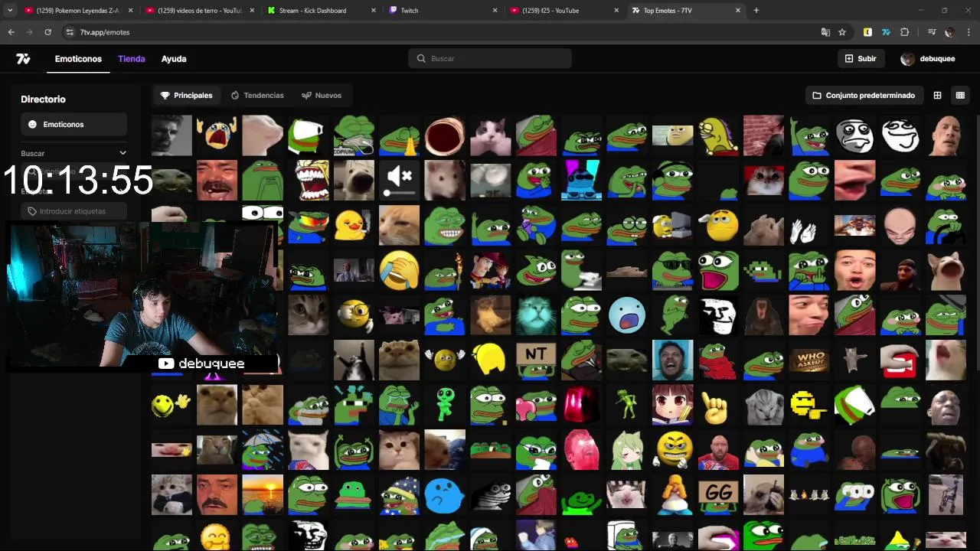Open the blue round open-mouth face emote
The width and height of the screenshot is (980, 551).
(x=627, y=315)
